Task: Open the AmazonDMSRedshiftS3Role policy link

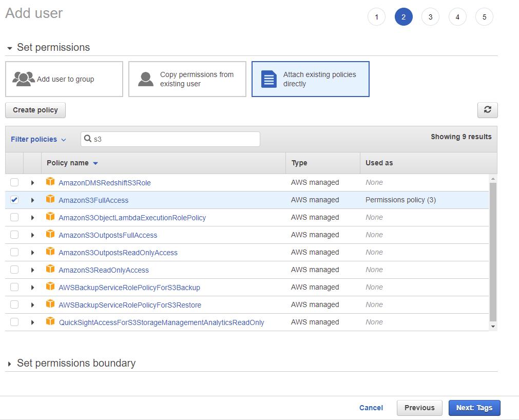Action: (105, 183)
